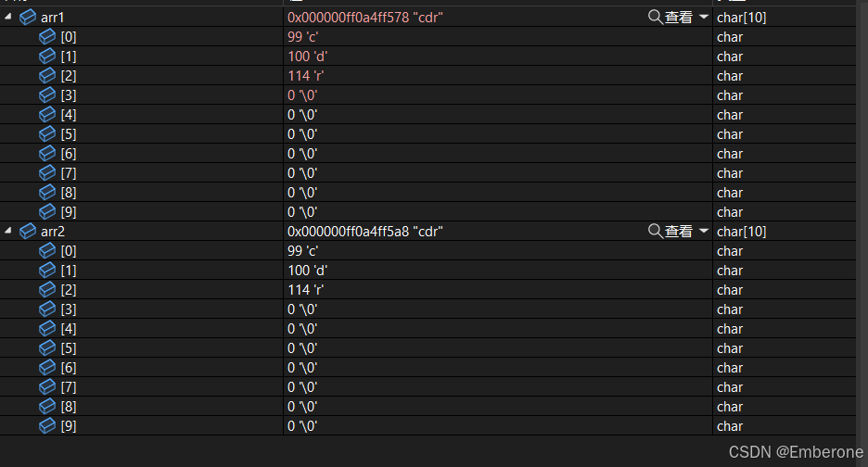Click the cube icon of arr2 element [7]

(47, 386)
